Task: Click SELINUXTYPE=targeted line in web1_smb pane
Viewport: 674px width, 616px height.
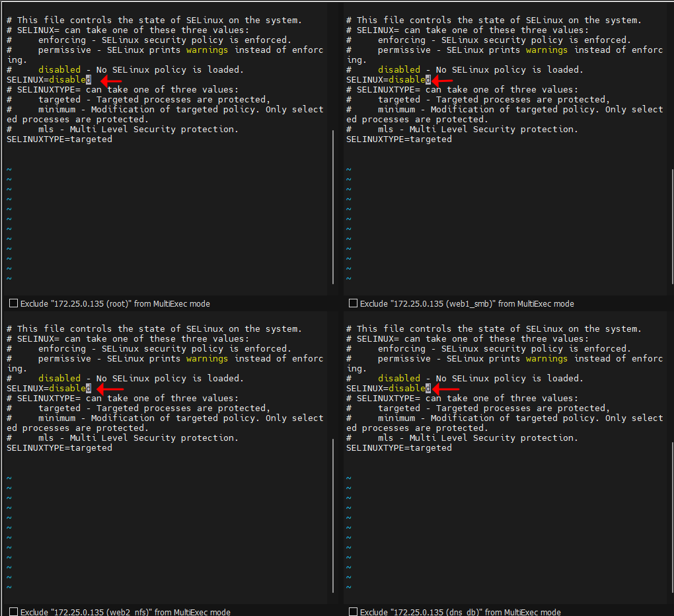Action: [399, 139]
